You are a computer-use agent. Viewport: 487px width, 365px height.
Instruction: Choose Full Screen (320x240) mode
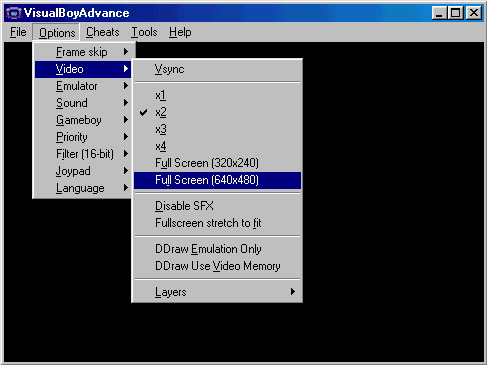point(217,163)
